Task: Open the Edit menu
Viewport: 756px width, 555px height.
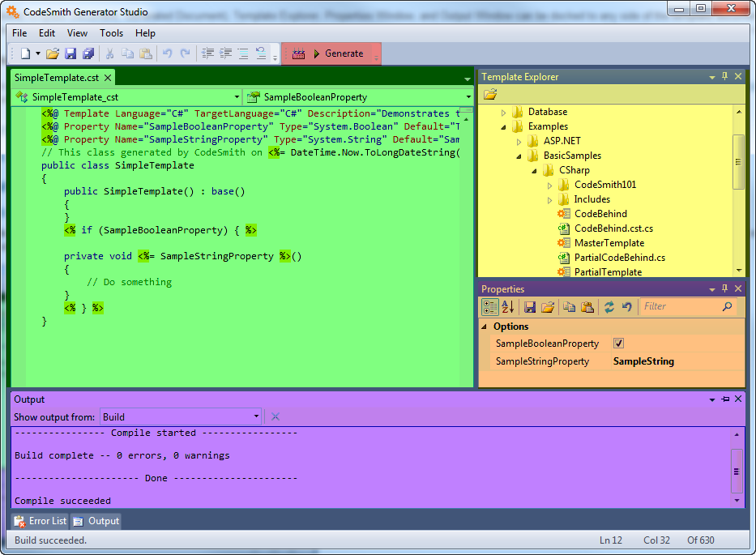Action: pos(47,33)
